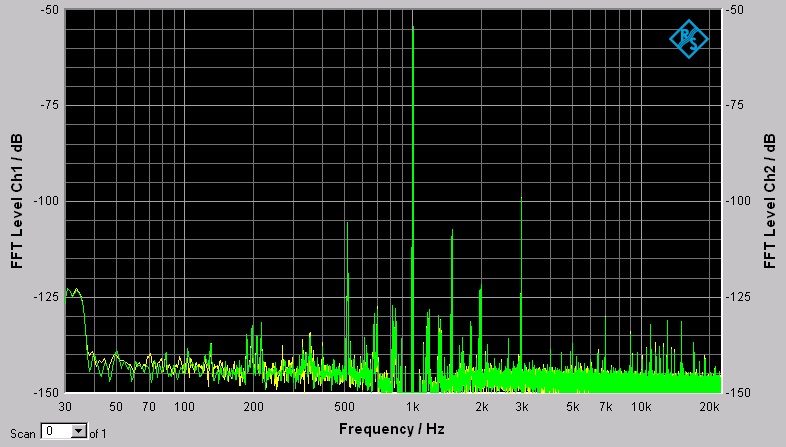Click the Rohde & Schwarz diamond logo
The height and width of the screenshot is (447, 786).
tap(688, 38)
